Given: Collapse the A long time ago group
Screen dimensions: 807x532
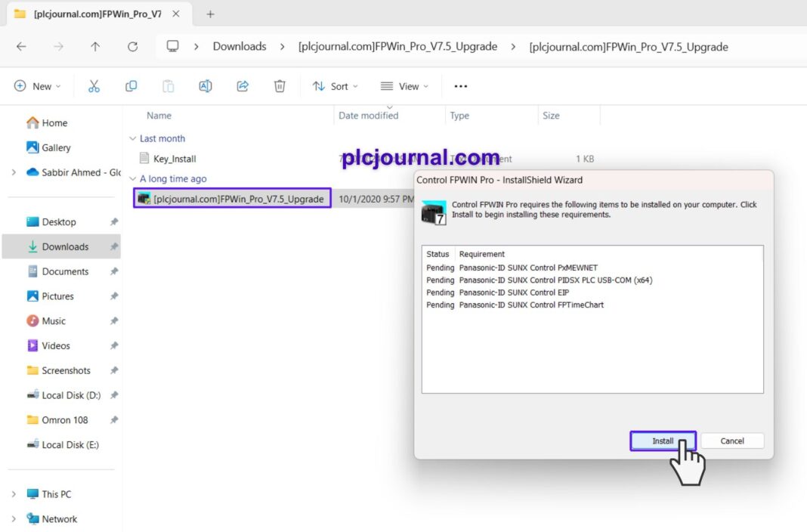Looking at the screenshot, I should point(133,178).
